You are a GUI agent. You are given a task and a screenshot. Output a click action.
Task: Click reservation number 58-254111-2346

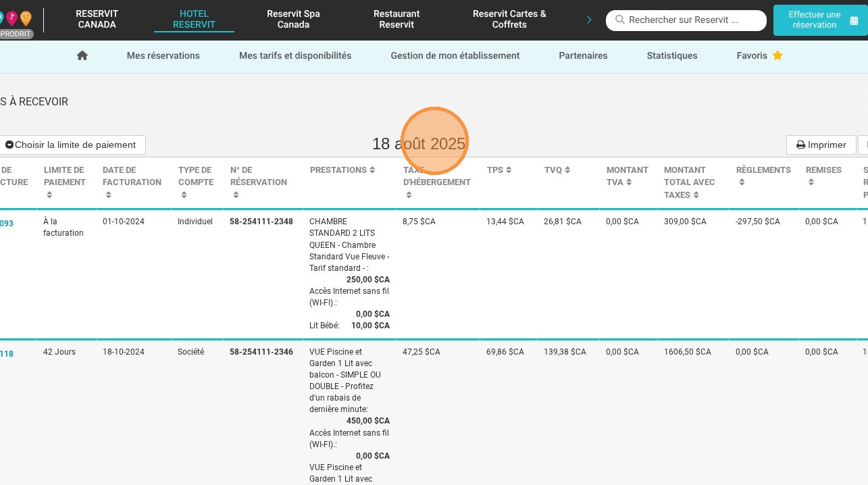(x=261, y=352)
